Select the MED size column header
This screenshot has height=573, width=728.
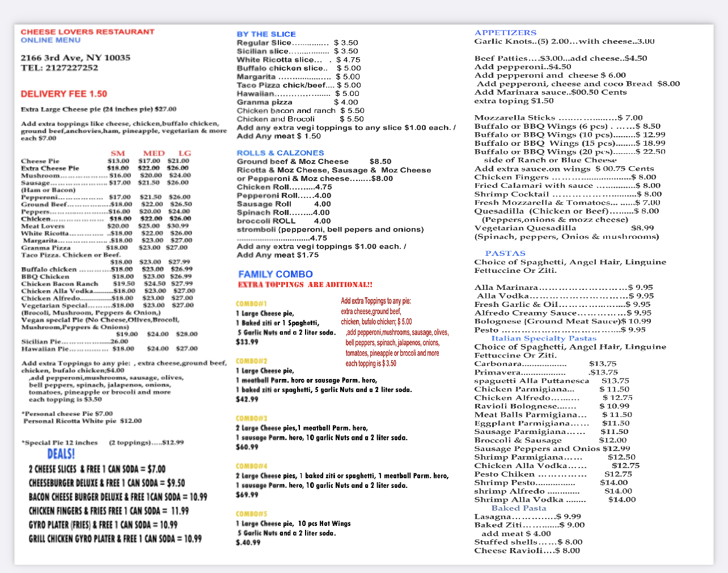(x=154, y=153)
